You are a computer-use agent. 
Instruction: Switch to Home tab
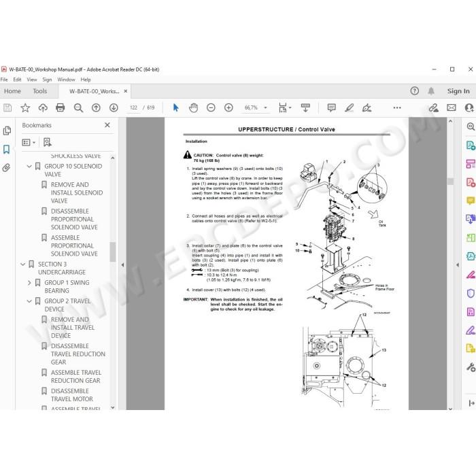click(x=12, y=91)
